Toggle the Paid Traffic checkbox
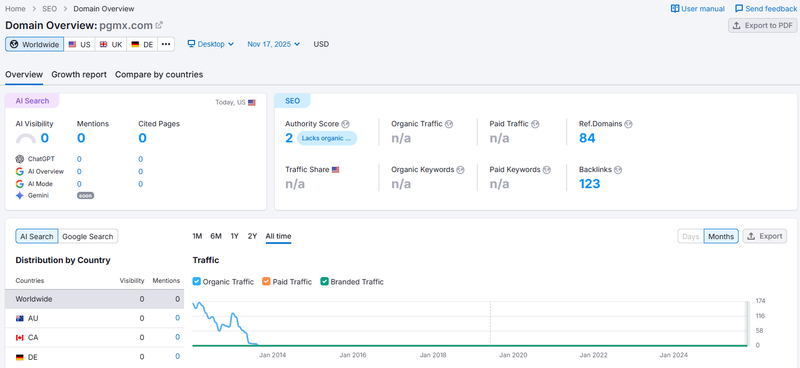 266,281
